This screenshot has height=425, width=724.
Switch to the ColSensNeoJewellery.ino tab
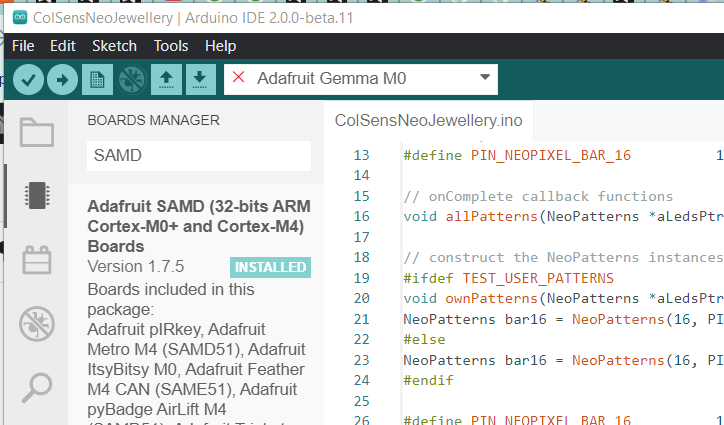pos(429,121)
